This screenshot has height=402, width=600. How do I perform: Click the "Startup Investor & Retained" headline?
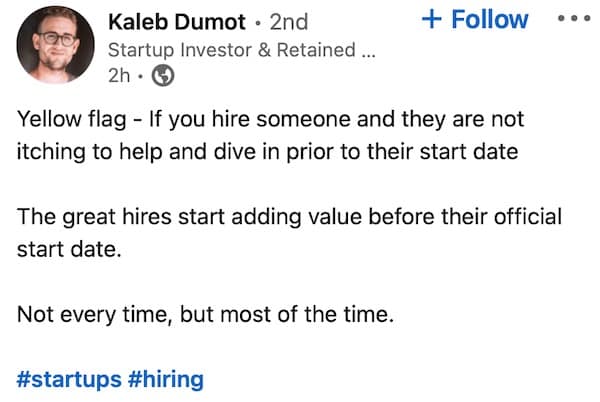pyautogui.click(x=230, y=49)
